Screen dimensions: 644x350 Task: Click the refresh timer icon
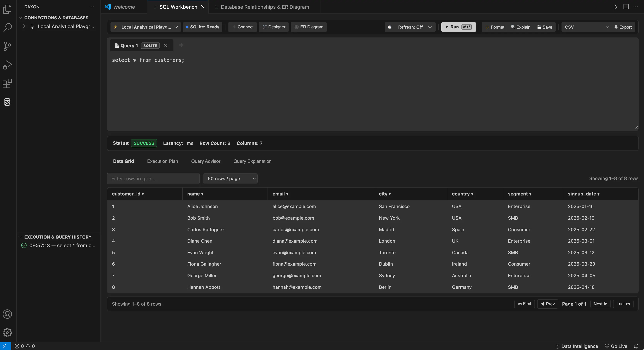[389, 27]
